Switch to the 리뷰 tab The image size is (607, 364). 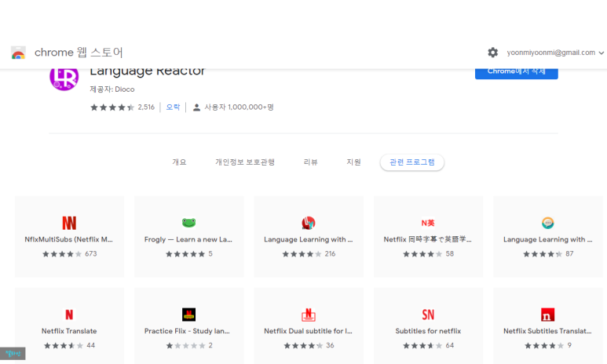coord(310,162)
